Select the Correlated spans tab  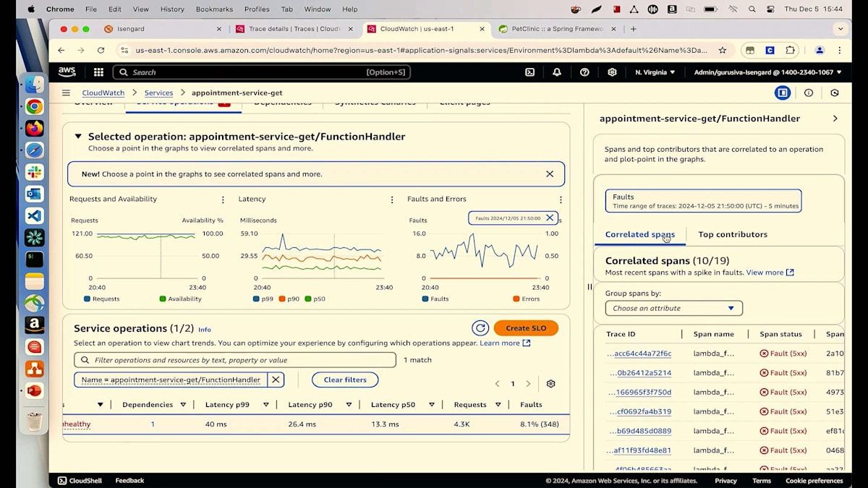pos(639,234)
